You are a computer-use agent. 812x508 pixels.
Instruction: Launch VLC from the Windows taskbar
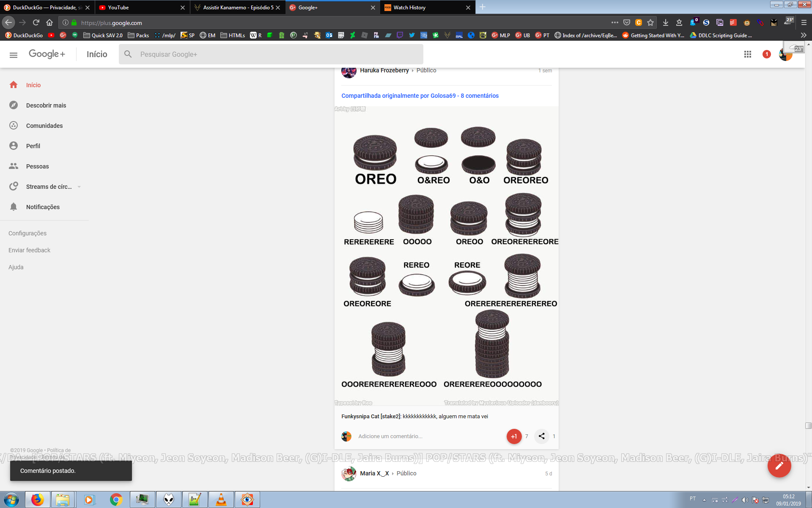point(221,500)
